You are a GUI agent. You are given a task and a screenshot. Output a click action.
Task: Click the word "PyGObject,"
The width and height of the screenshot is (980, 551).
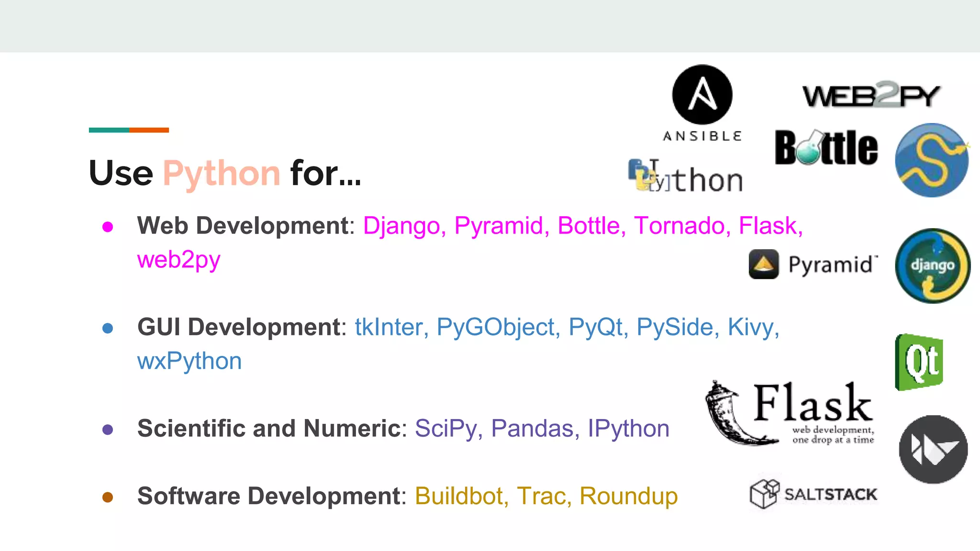click(498, 328)
